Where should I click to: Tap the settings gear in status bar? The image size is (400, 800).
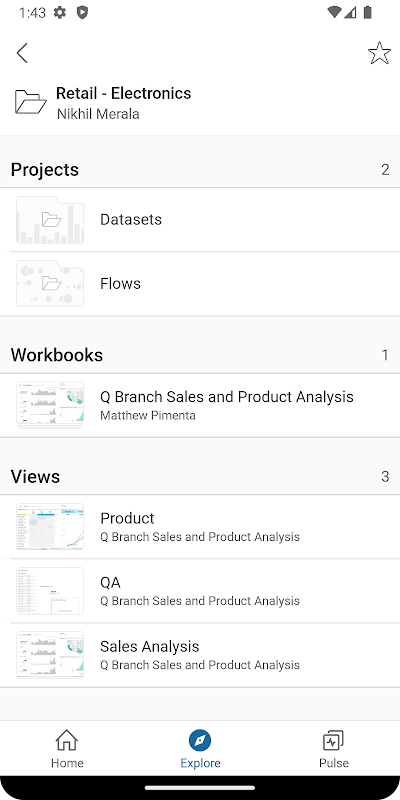tap(60, 13)
